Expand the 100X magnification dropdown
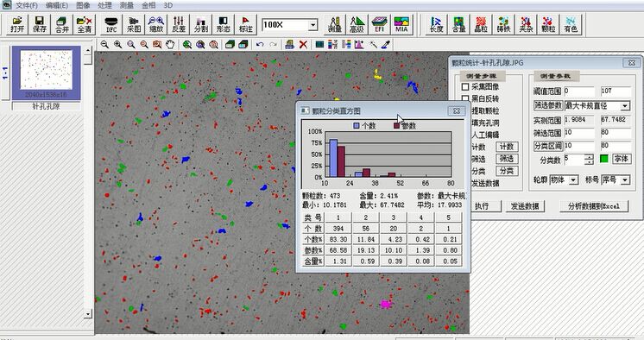 (313, 25)
